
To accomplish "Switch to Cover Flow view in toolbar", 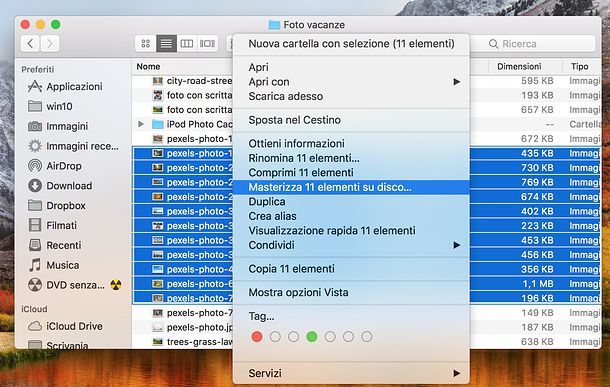I will pos(207,44).
